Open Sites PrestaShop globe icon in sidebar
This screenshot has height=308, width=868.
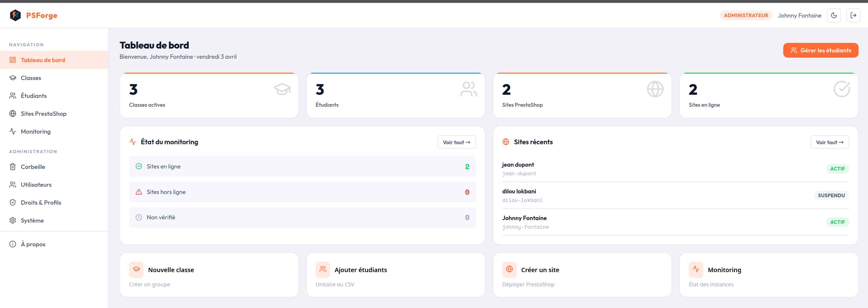[x=13, y=113]
